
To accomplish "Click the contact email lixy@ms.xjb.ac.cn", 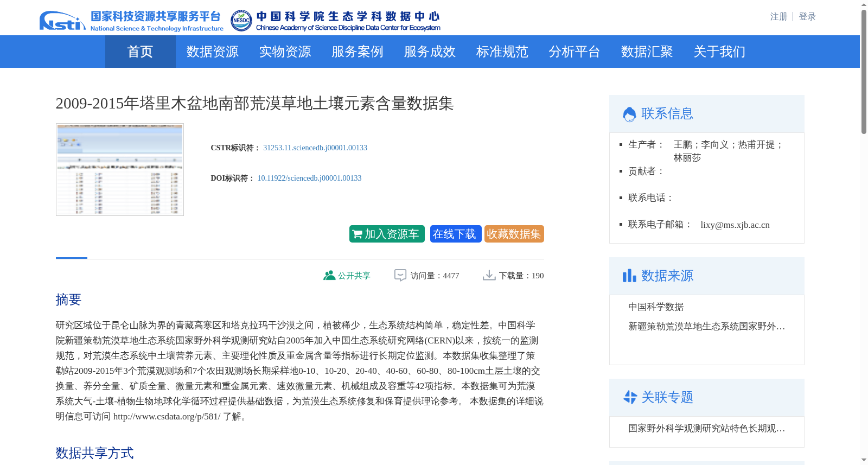I will point(735,225).
